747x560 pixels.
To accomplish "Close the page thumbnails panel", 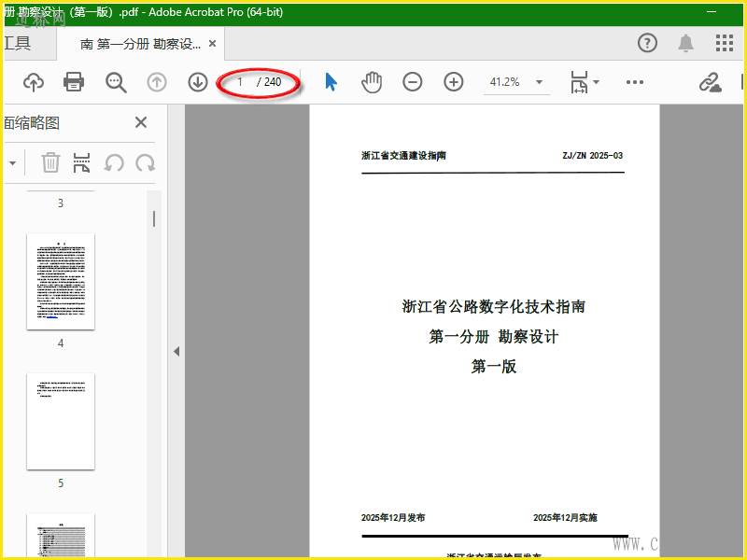I will tap(141, 122).
